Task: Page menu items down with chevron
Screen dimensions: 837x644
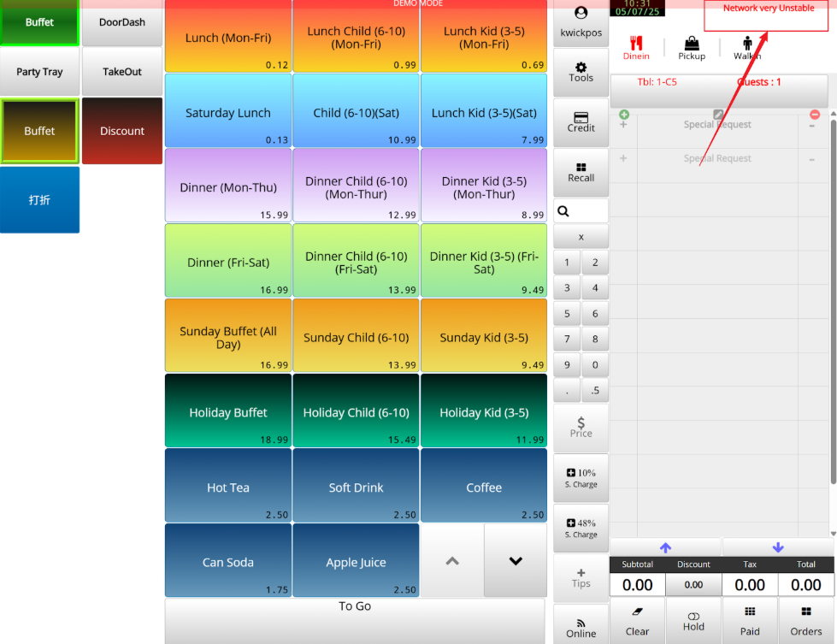Action: pos(516,561)
